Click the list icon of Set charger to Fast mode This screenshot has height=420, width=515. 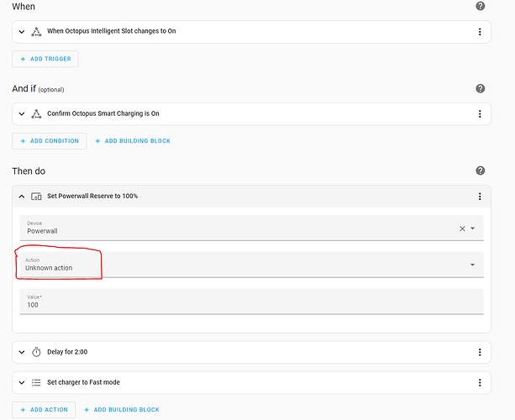pyautogui.click(x=36, y=382)
